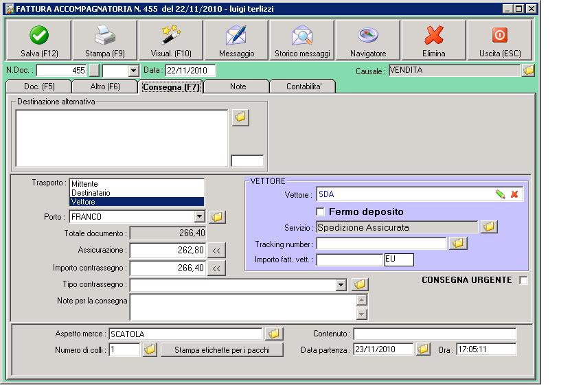Open Tipo contrassegno folder icon
Viewport: 583px width, 392px height.
[360, 285]
